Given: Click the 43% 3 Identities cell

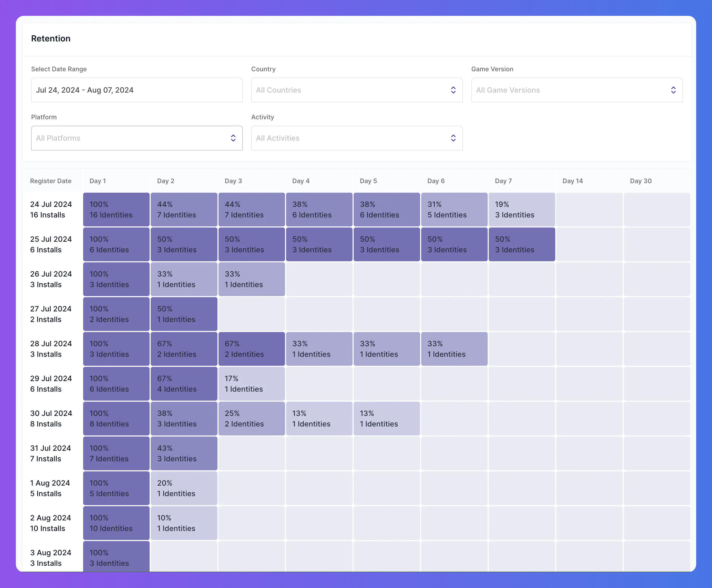Looking at the screenshot, I should [184, 454].
